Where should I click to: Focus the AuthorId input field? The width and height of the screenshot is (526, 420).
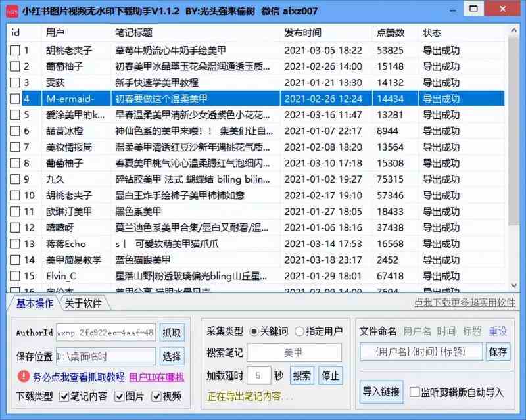106,333
